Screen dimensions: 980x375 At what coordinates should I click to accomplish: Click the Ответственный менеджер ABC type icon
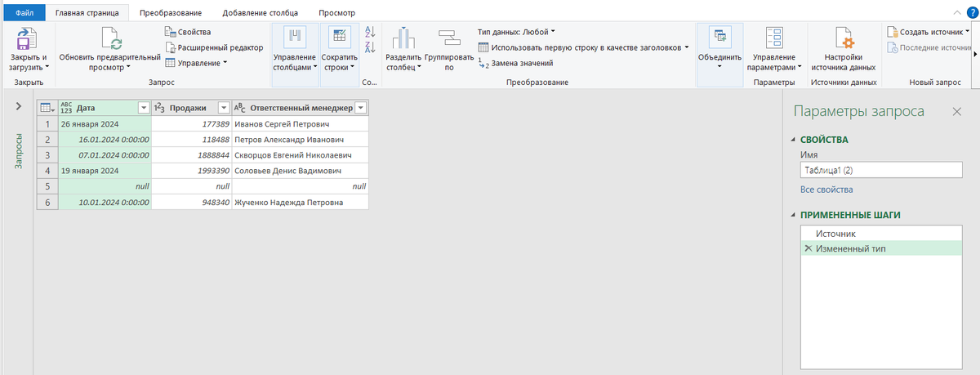pyautogui.click(x=239, y=108)
